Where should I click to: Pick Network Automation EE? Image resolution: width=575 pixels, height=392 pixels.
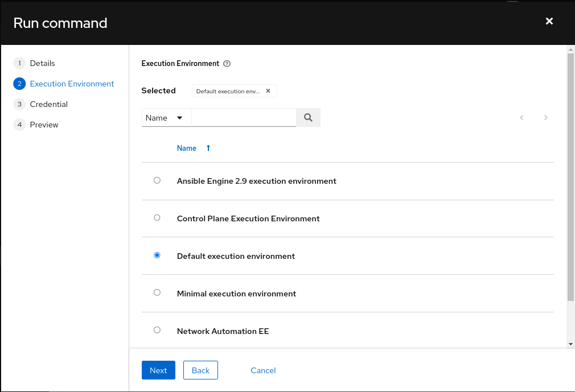[x=157, y=329]
